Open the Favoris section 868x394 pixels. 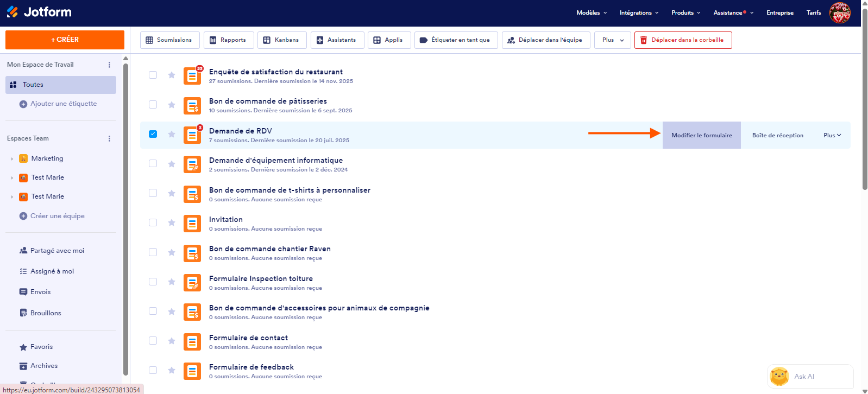point(36,347)
